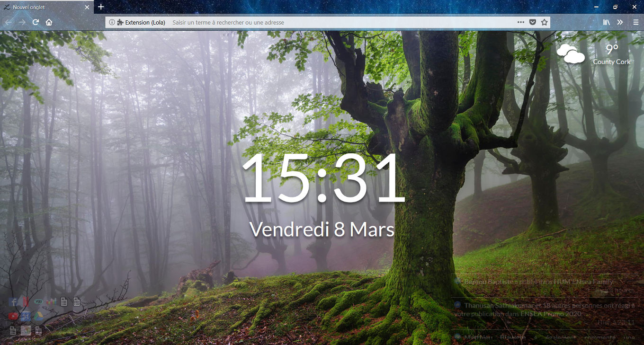
Task: Click the Deezer equalizer bars shortcut
Action: [x=51, y=301]
